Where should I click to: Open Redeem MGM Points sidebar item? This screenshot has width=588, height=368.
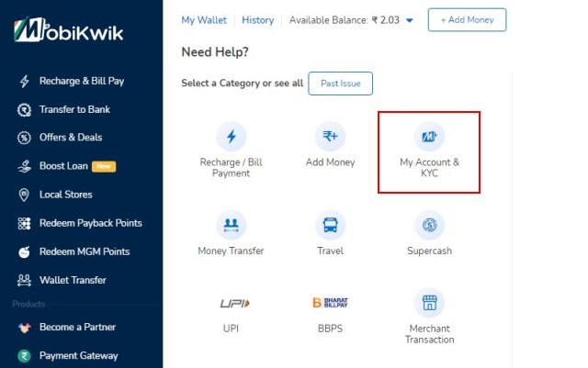[x=85, y=251]
